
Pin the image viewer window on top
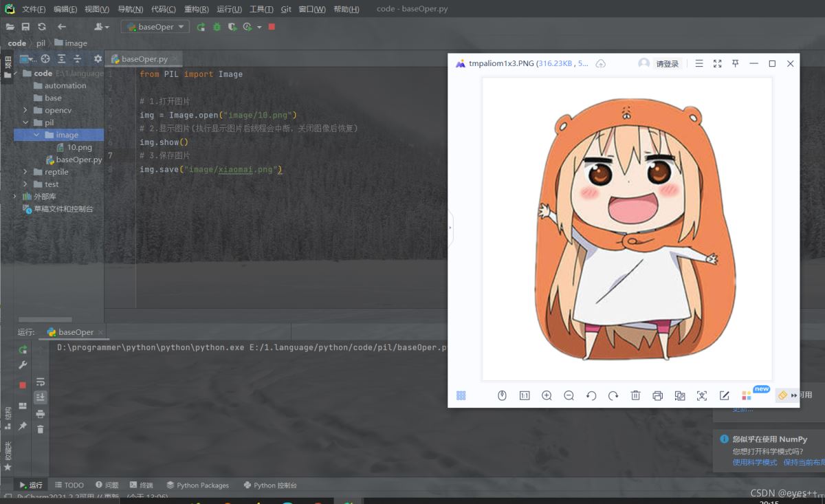[735, 63]
